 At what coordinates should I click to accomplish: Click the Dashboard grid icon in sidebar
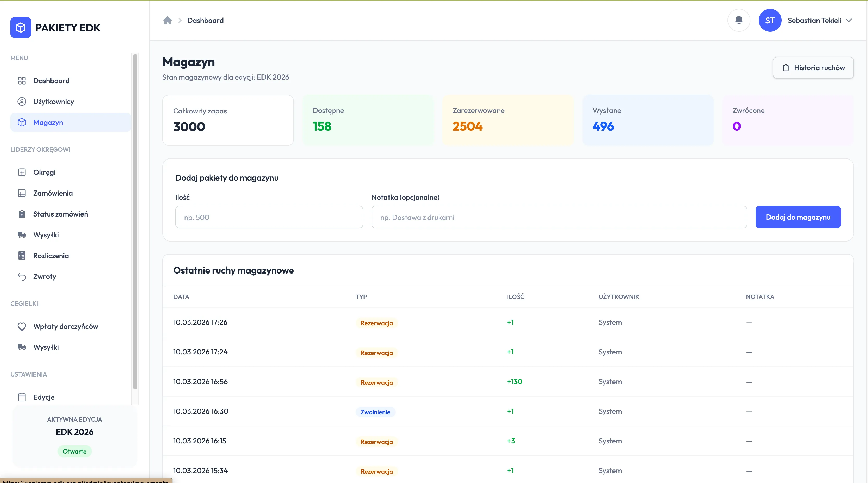(x=22, y=81)
